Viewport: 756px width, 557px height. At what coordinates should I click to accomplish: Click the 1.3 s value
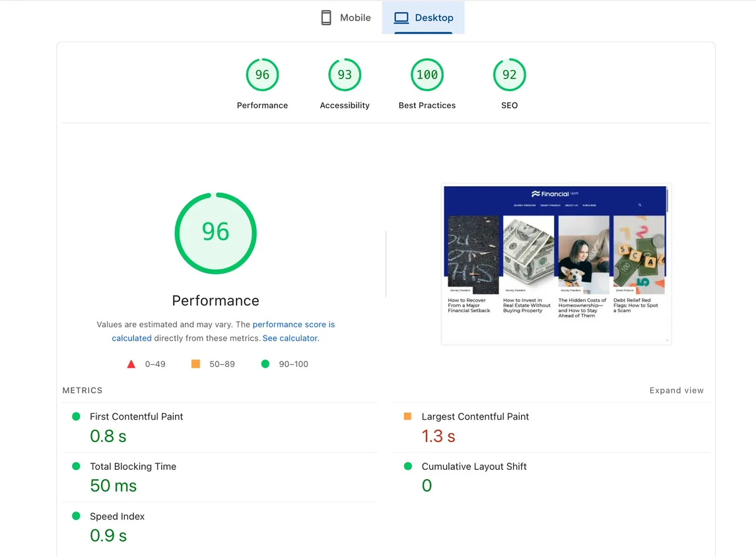[438, 436]
